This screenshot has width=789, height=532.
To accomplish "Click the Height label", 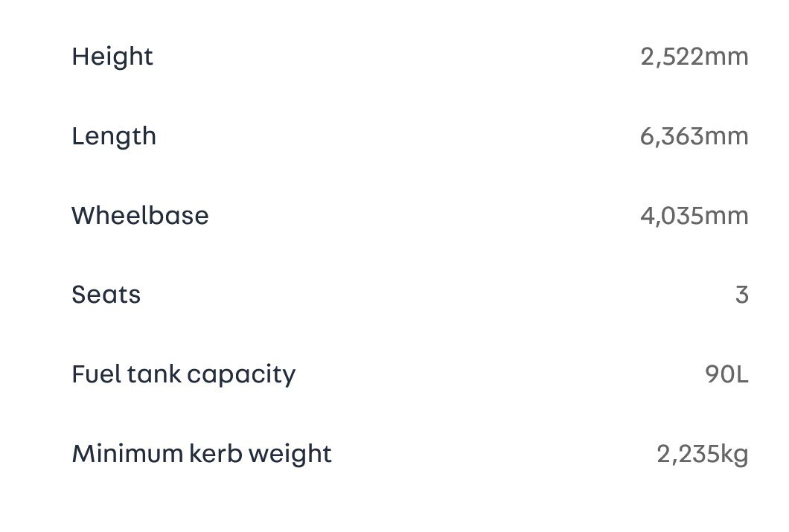I will click(x=112, y=57).
